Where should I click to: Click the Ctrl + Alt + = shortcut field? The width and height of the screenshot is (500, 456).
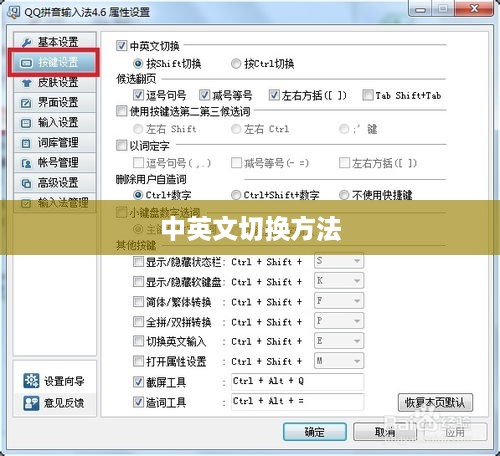[297, 402]
